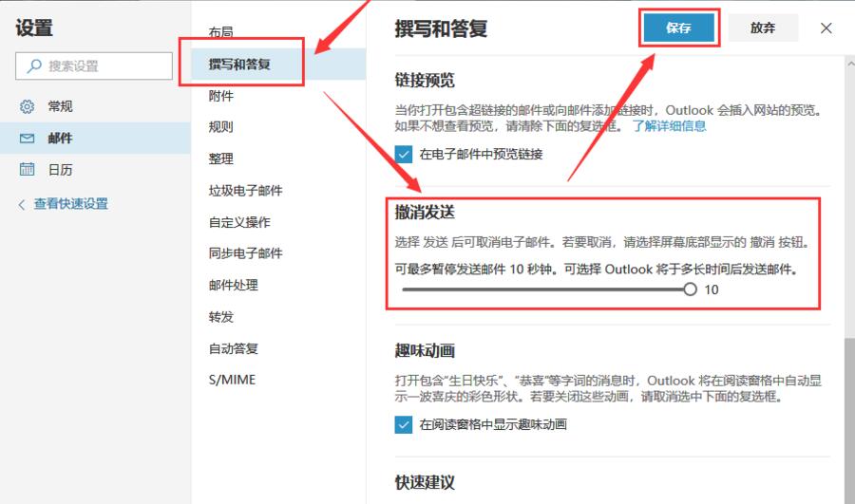Click the middle of the 撤消发送 slider track
The width and height of the screenshot is (855, 504).
coord(546,289)
